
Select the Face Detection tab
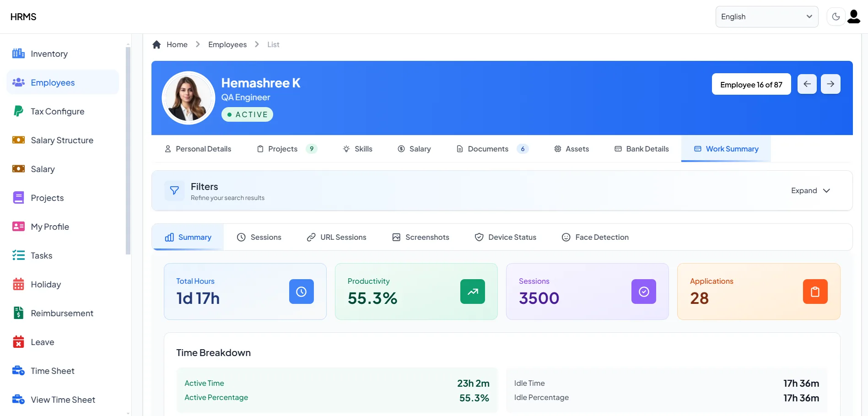(x=595, y=237)
